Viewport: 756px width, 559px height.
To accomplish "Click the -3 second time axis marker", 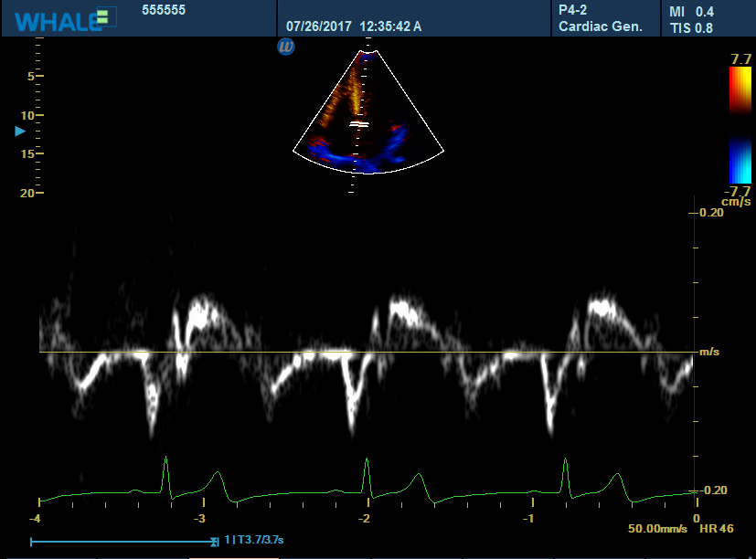I will 199,519.
